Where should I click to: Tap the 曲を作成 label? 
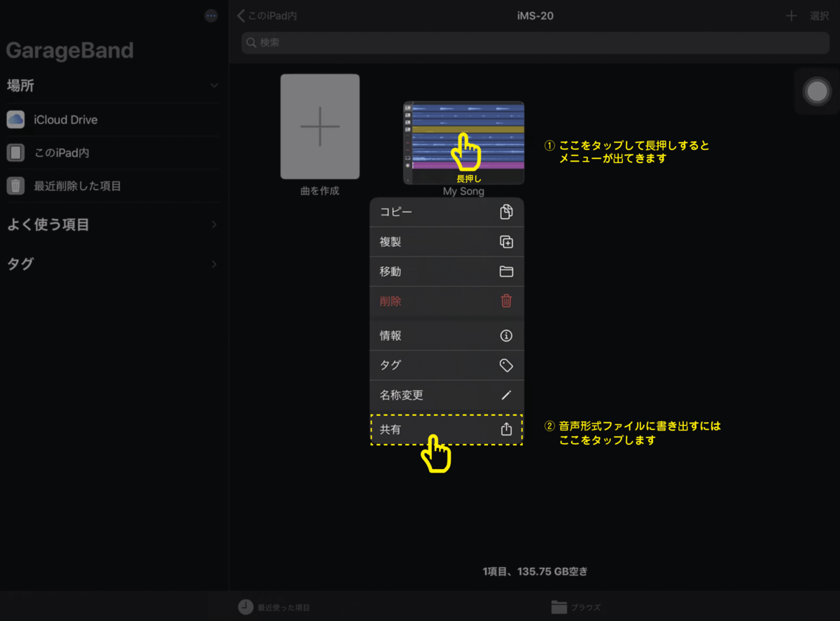coord(320,190)
